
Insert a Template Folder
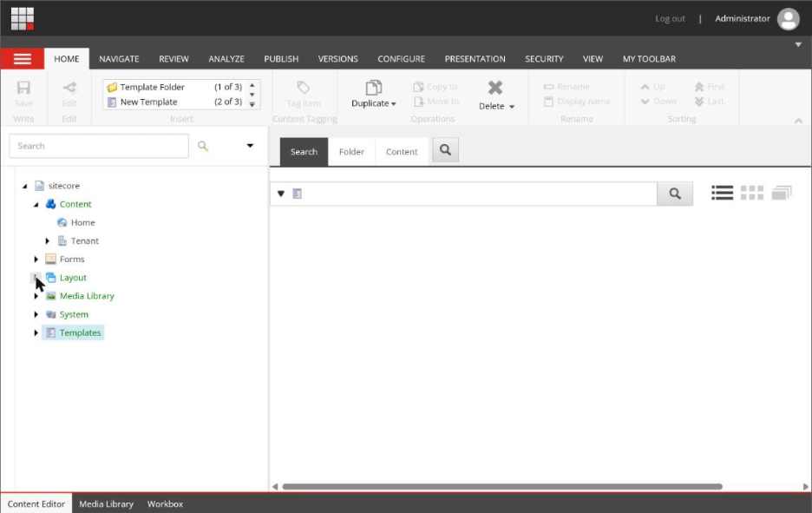pyautogui.click(x=174, y=87)
